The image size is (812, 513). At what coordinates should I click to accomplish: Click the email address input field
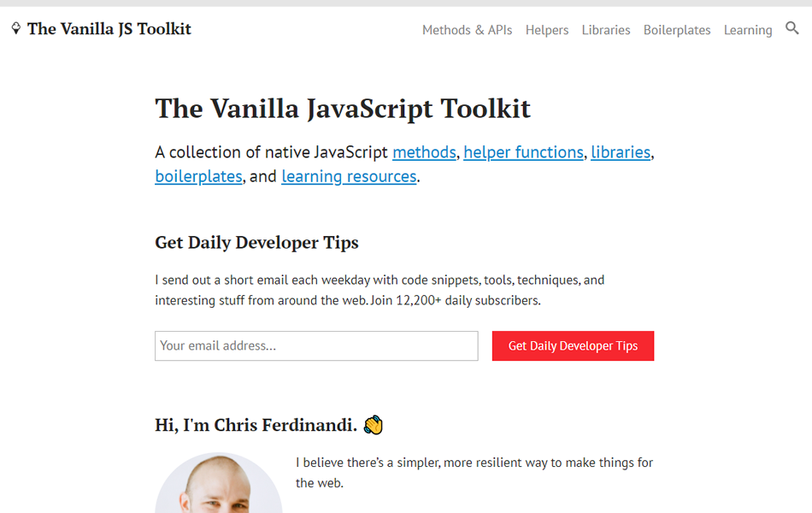coord(316,345)
